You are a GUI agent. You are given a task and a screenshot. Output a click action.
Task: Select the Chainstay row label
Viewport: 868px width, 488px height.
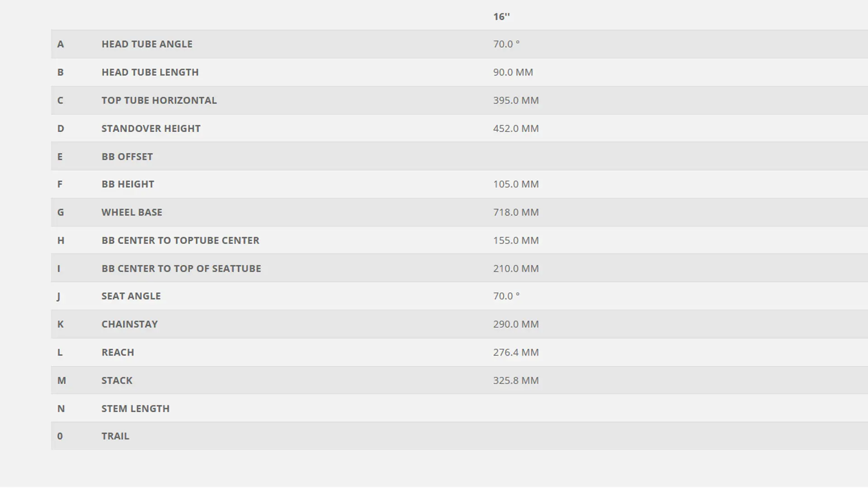point(130,324)
